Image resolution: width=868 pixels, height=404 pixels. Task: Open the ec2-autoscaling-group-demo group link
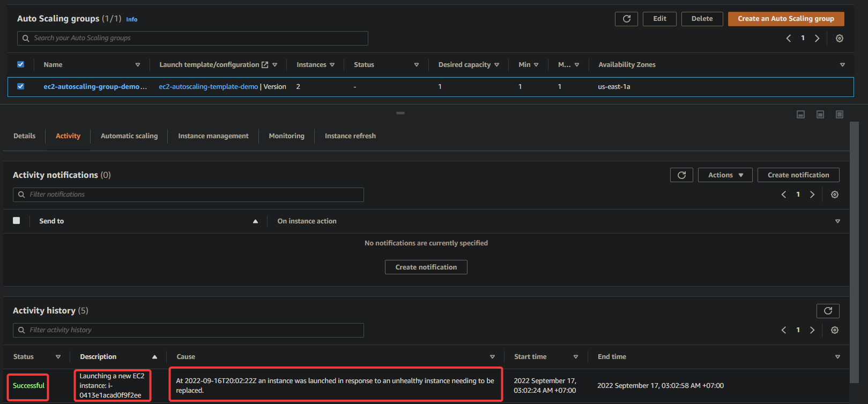coord(95,87)
